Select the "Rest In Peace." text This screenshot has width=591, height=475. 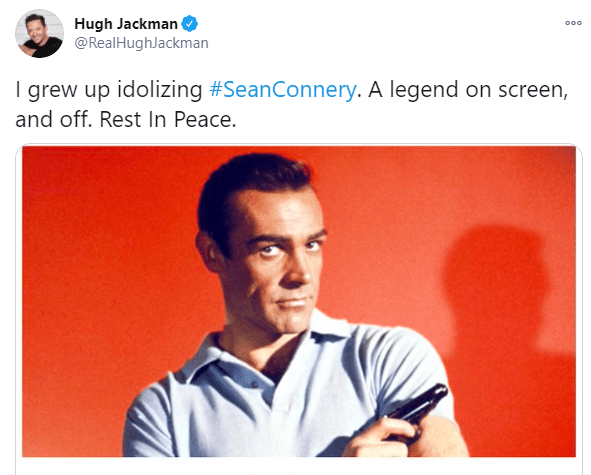click(x=168, y=120)
